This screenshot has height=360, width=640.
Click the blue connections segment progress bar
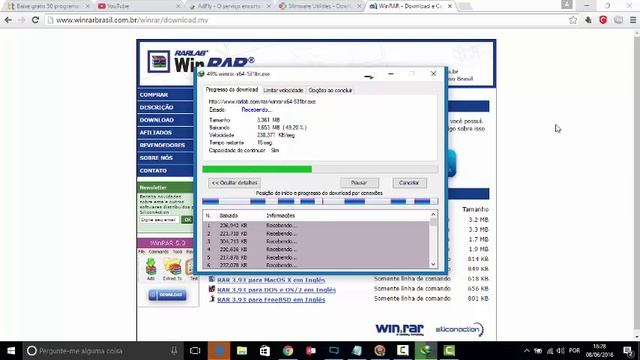point(320,201)
